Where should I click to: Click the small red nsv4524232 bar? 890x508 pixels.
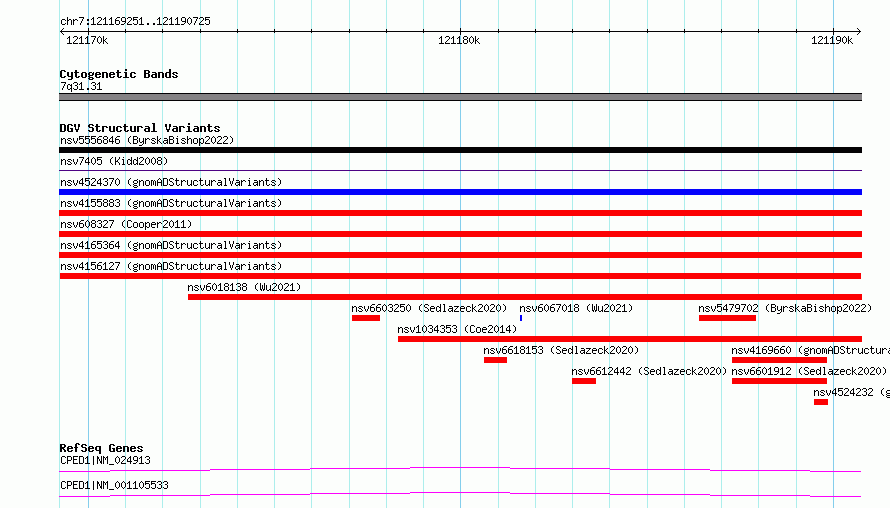(x=821, y=402)
